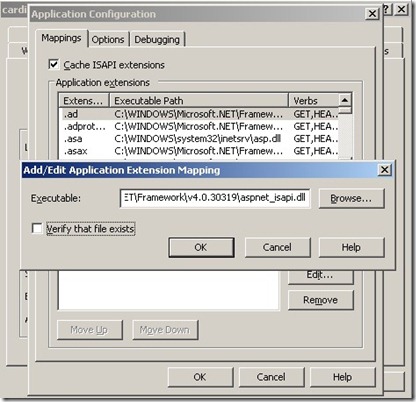
Task: Confirm mapping with OK in Add/Edit dialog
Action: click(201, 247)
